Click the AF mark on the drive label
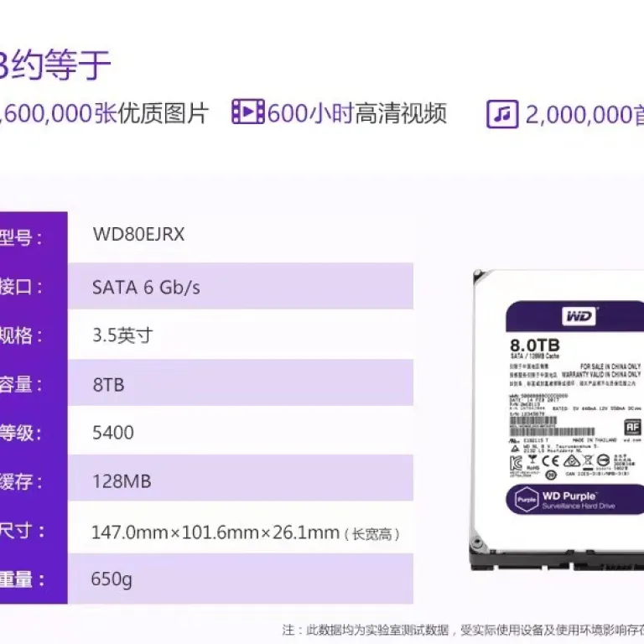Screen dimensions: 644x644 coord(632,427)
